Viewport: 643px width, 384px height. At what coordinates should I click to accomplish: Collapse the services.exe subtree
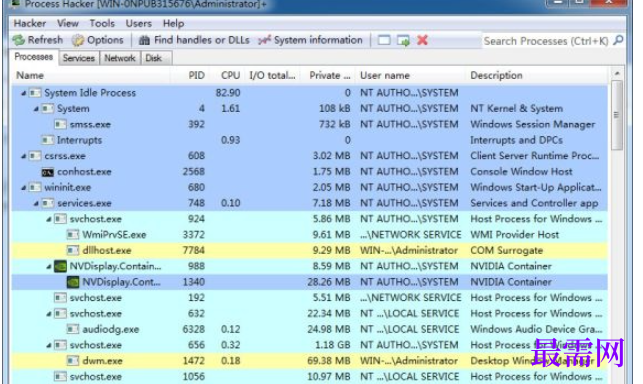(x=36, y=203)
